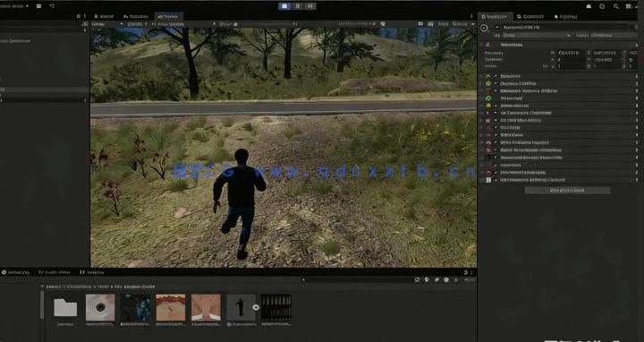This screenshot has width=644, height=342.
Task: Click the magnifier search icon at top right
Action: click(616, 6)
